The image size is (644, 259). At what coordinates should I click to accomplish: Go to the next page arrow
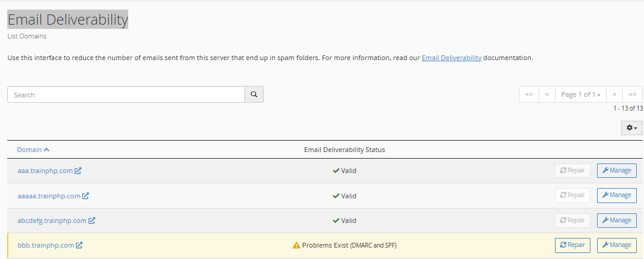615,94
